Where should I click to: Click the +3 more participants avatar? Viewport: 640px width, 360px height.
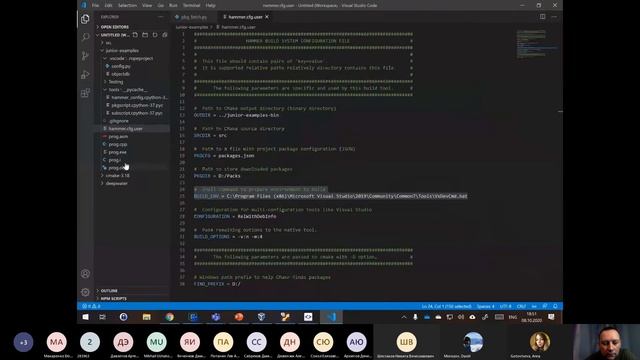point(23,342)
